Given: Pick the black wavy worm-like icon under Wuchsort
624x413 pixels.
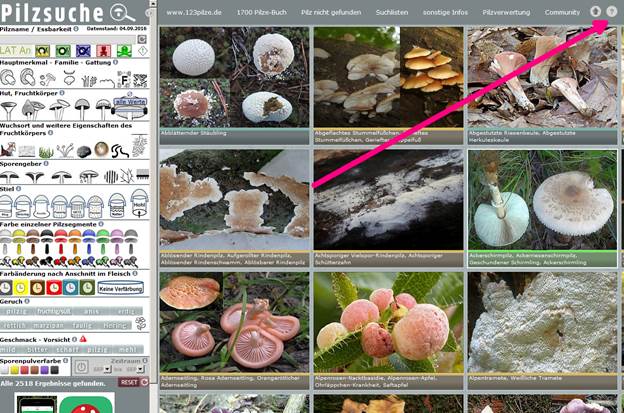Looking at the screenshot, I should [120, 151].
